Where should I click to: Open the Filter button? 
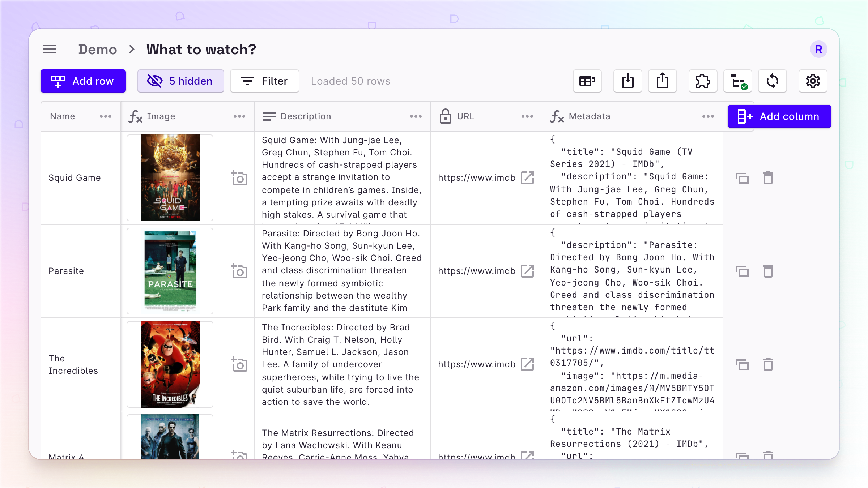point(265,81)
